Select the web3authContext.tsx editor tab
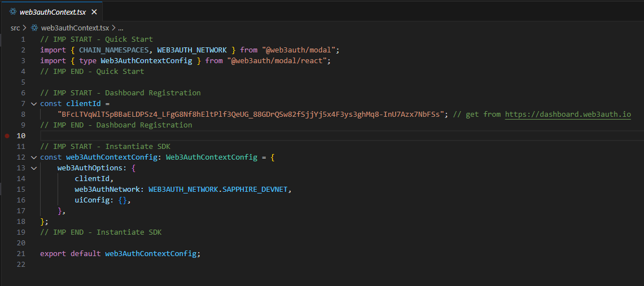 coord(52,12)
